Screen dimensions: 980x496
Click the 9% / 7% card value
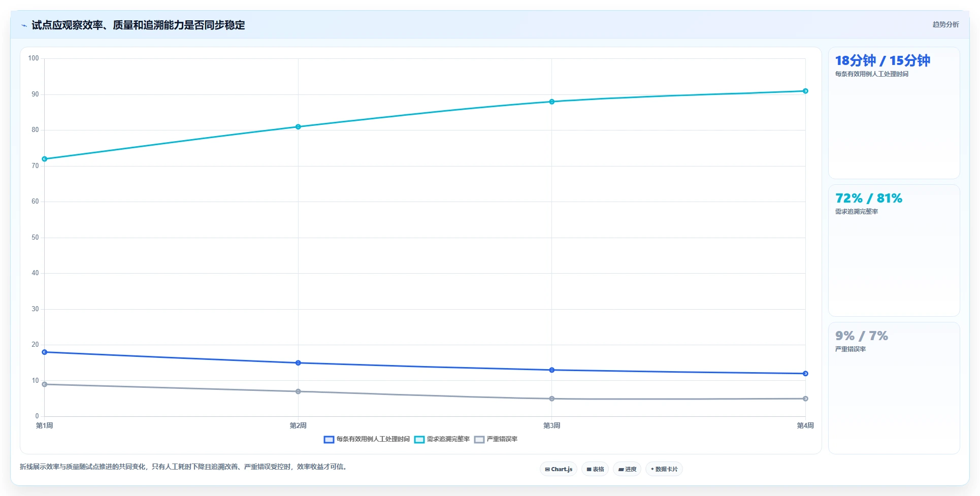(x=862, y=336)
